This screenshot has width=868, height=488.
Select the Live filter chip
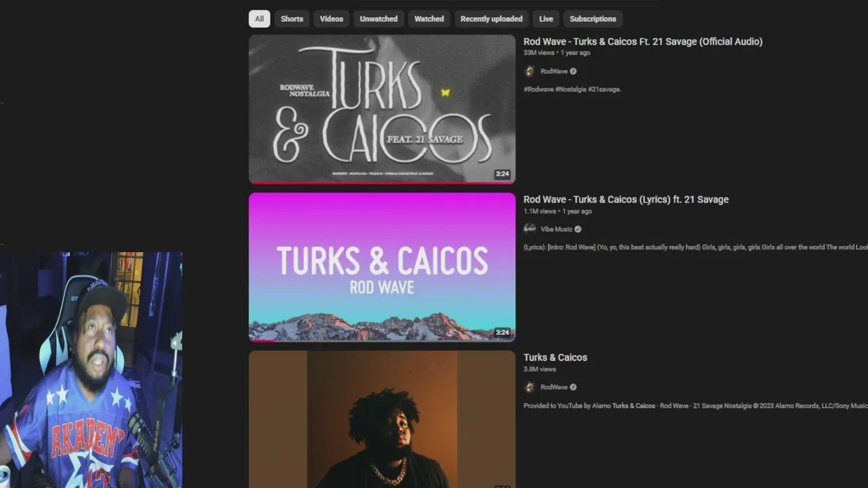[x=546, y=19]
